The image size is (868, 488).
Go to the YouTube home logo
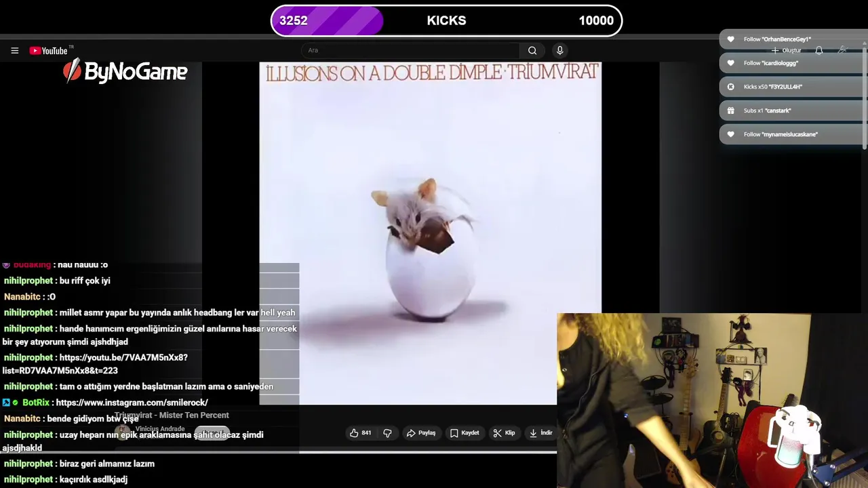pos(49,50)
